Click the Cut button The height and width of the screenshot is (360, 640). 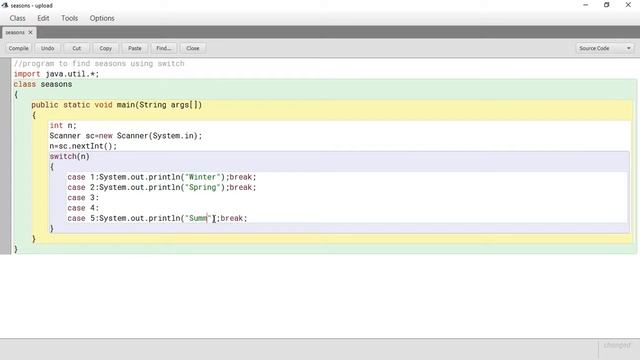[76, 48]
